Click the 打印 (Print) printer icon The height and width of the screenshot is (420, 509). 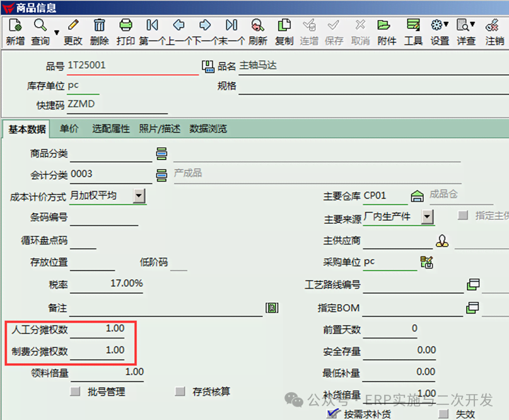point(126,26)
